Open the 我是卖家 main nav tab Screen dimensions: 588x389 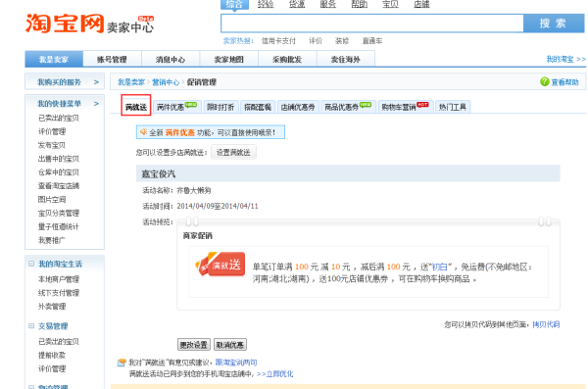[x=54, y=59]
